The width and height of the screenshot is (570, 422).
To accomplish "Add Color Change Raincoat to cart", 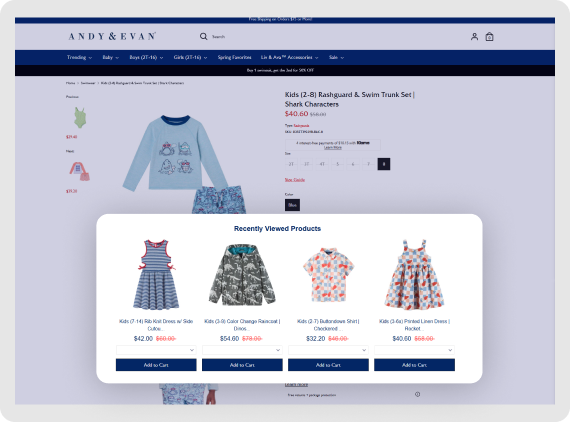I will pos(242,365).
